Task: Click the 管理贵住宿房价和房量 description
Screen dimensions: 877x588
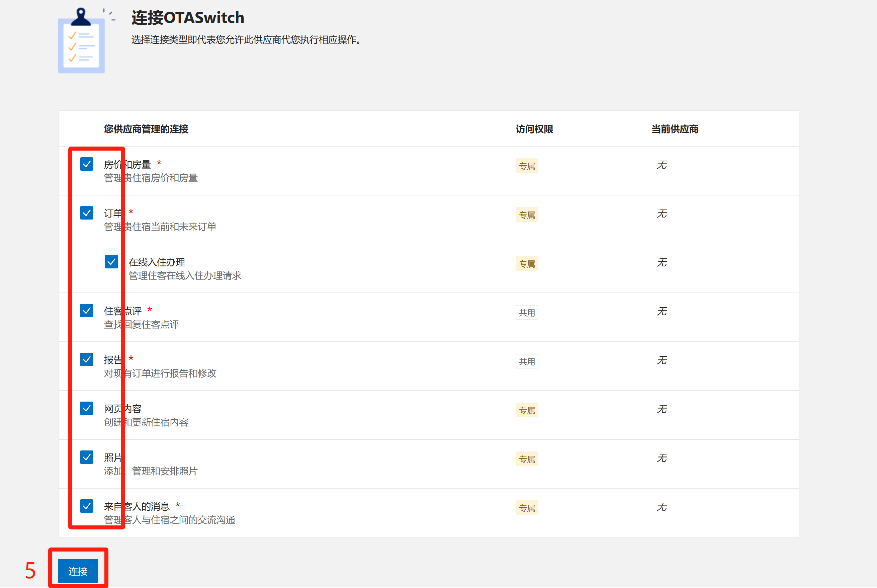Action: pos(151,178)
